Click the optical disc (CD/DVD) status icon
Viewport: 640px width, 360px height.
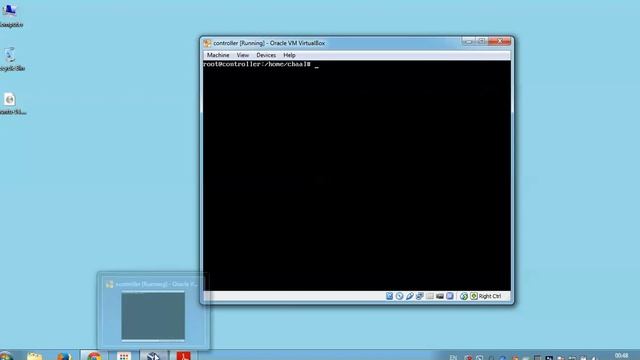pyautogui.click(x=400, y=296)
